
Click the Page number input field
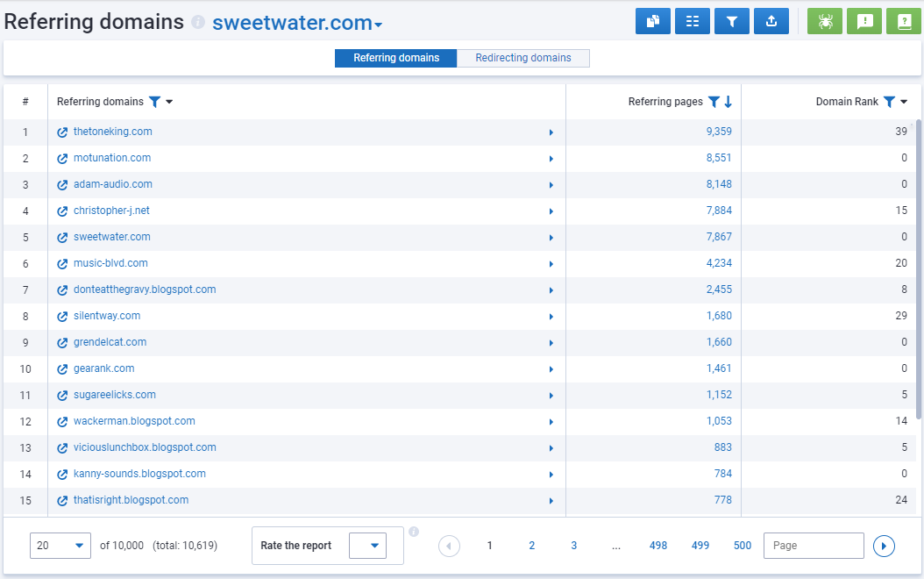[814, 546]
